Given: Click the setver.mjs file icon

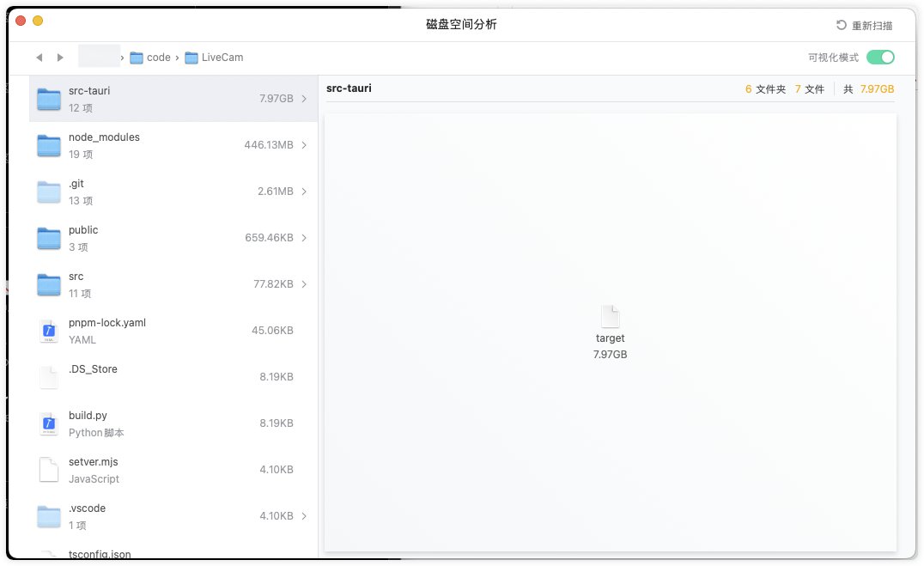Looking at the screenshot, I should (x=49, y=470).
